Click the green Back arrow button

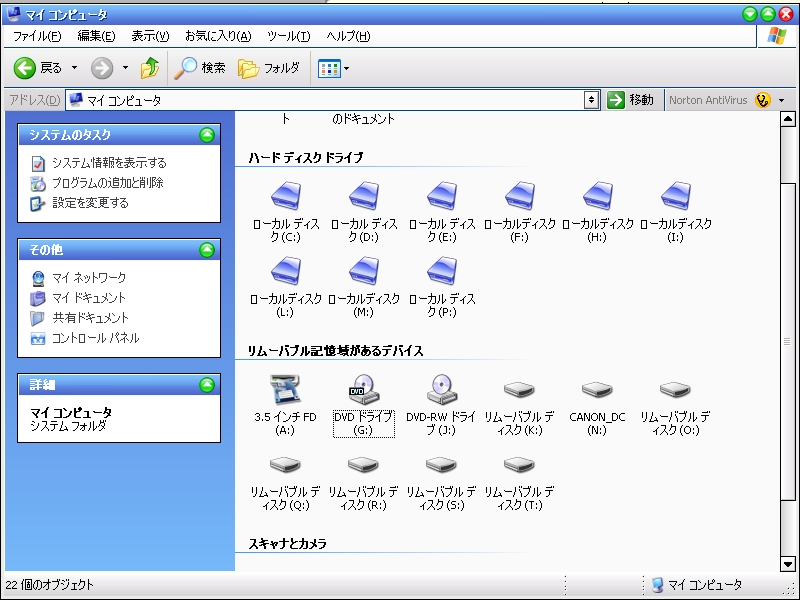[24, 68]
